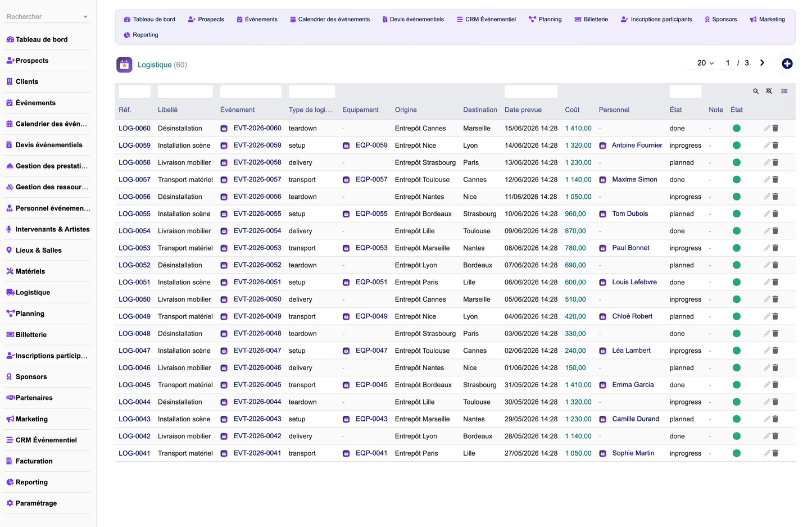Open the Sponsors top tab
The width and height of the screenshot is (812, 527).
[x=720, y=19]
